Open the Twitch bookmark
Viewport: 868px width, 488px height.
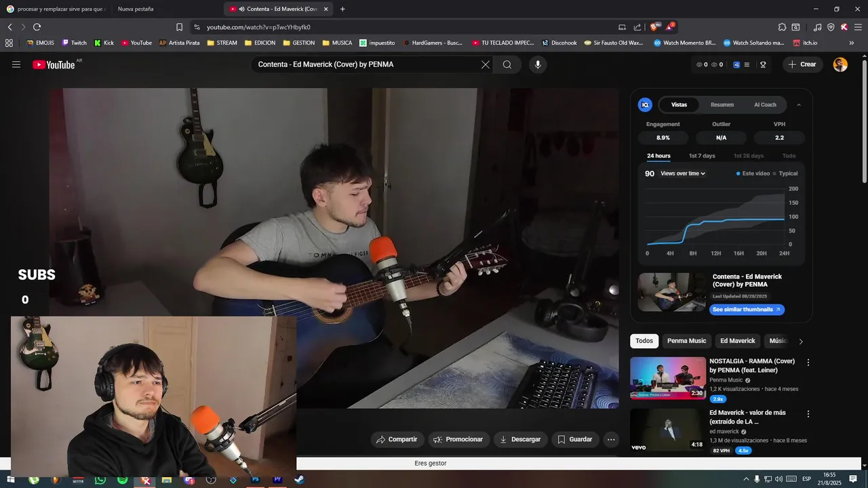point(74,43)
